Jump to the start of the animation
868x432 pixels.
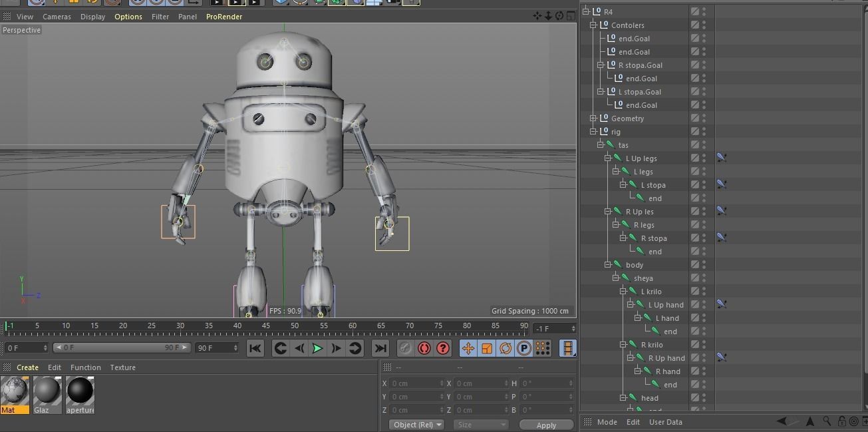255,348
